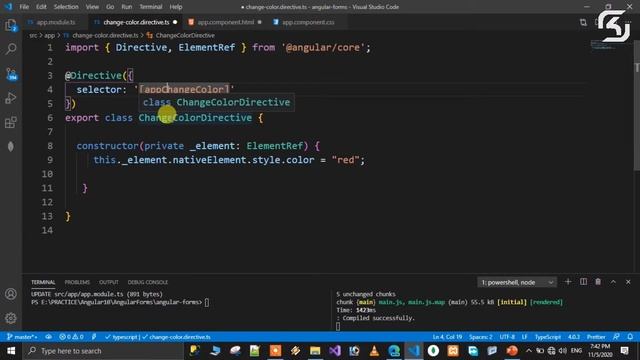Open Microsoft Edge from the taskbar

coord(394,351)
